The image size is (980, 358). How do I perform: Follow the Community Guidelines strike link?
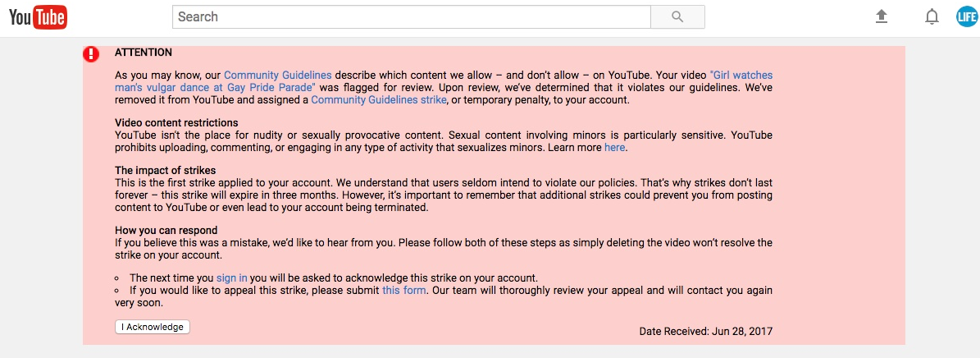[x=378, y=99]
